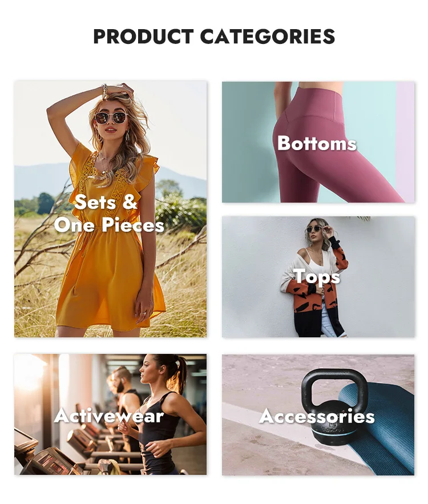Open the Activewear category tile
Image resolution: width=428 pixels, height=504 pixels.
(111, 414)
